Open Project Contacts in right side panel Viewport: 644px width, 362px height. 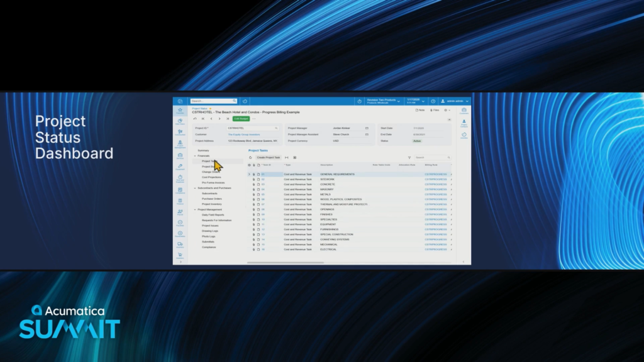click(464, 123)
